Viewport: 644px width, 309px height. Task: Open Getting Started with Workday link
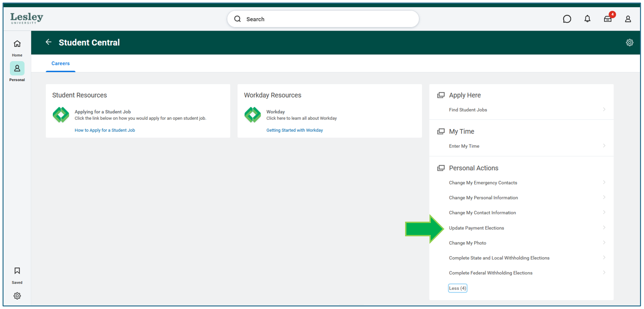294,130
